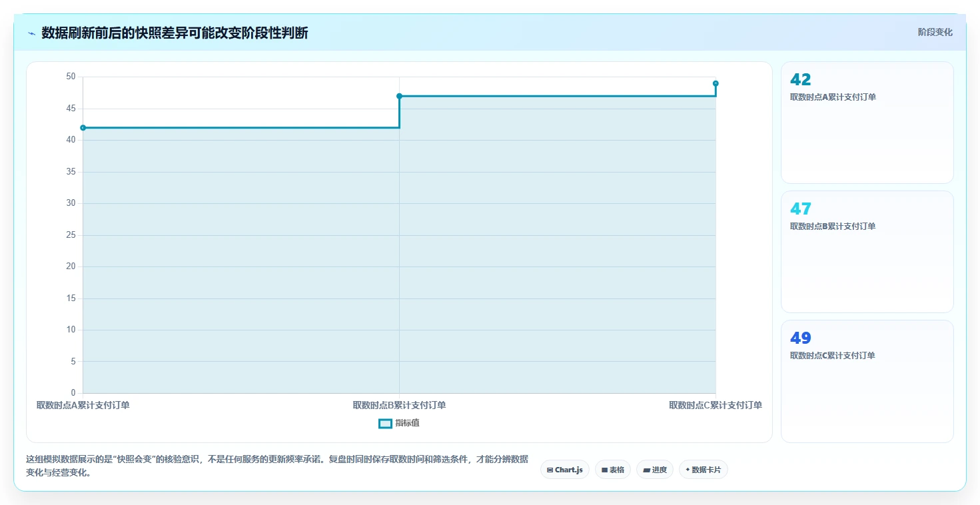Click the lightning icon beside the title
980x505 pixels.
tap(32, 33)
